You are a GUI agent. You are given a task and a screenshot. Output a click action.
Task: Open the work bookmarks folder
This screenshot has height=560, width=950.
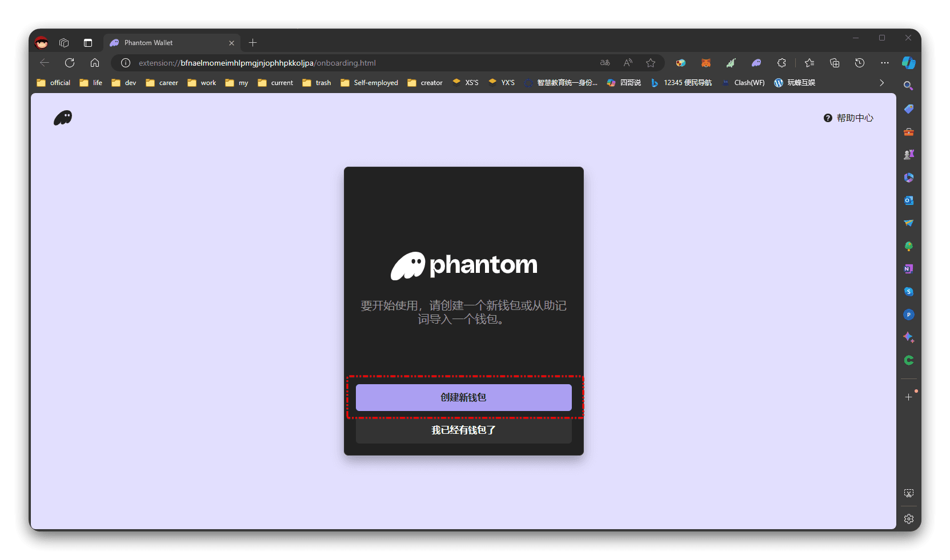202,83
